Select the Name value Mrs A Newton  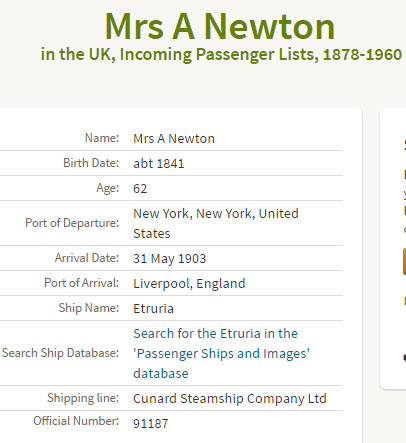pos(174,138)
